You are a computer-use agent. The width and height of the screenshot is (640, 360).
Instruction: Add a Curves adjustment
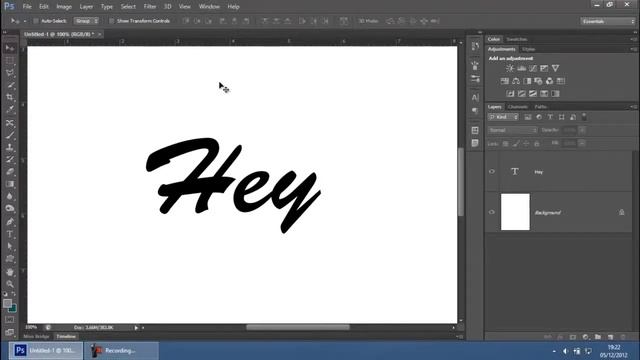(533, 68)
